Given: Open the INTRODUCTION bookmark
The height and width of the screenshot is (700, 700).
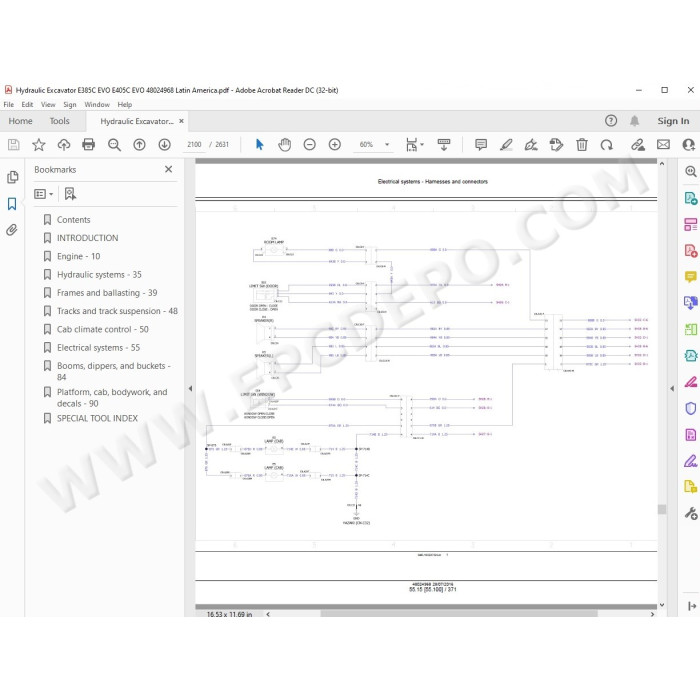Looking at the screenshot, I should (88, 238).
